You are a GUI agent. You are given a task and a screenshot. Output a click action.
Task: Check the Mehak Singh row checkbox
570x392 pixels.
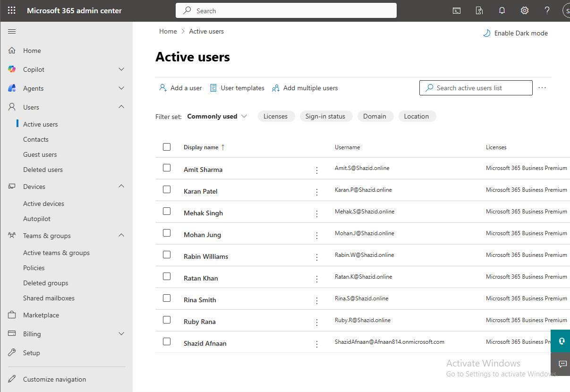(167, 211)
